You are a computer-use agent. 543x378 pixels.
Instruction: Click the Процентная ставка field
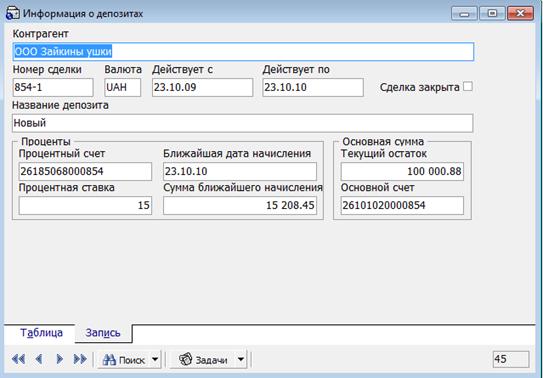85,205
